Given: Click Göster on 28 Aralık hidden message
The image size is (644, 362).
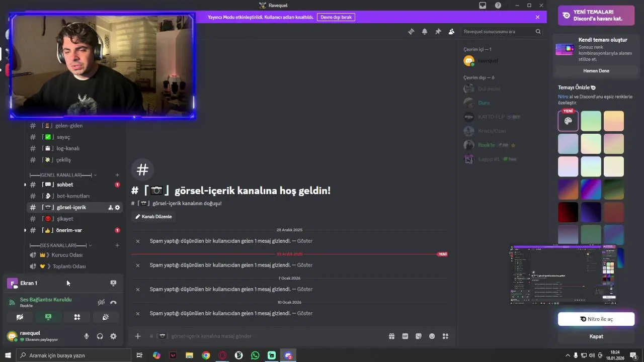Looking at the screenshot, I should (305, 241).
